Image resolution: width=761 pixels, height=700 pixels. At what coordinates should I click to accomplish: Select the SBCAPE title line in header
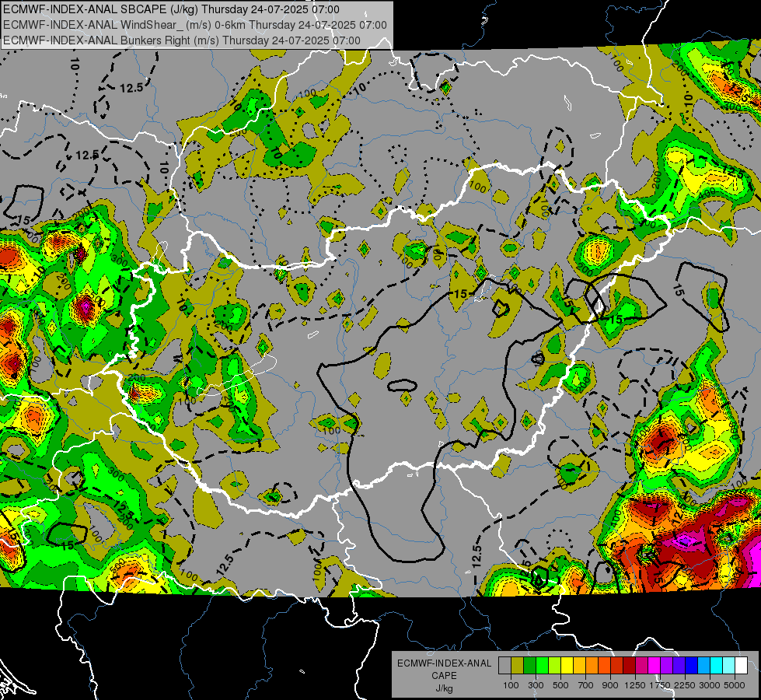tap(171, 9)
